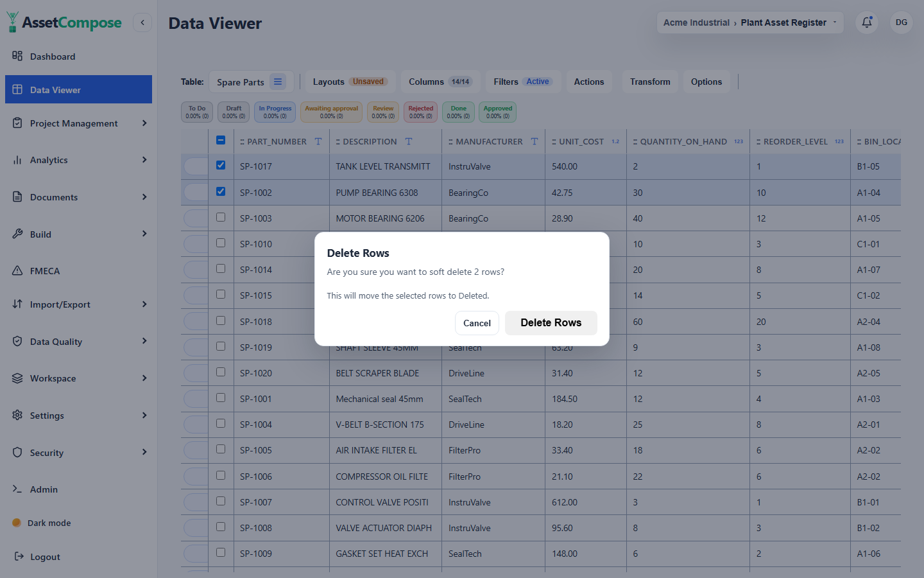
Task: Click the Data Viewer table icon
Action: point(17,89)
